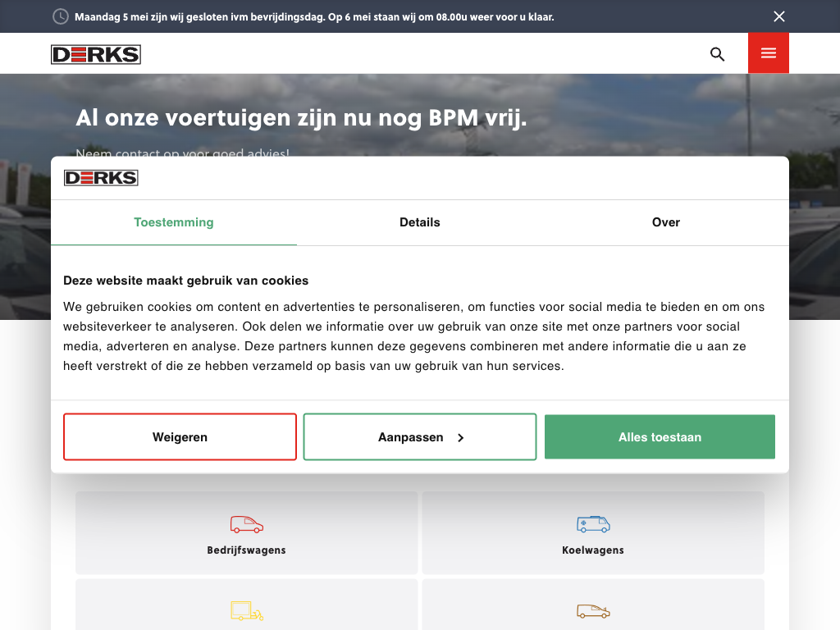Click the yellow truck category icon
Viewport: 840px width, 630px height.
tap(247, 611)
